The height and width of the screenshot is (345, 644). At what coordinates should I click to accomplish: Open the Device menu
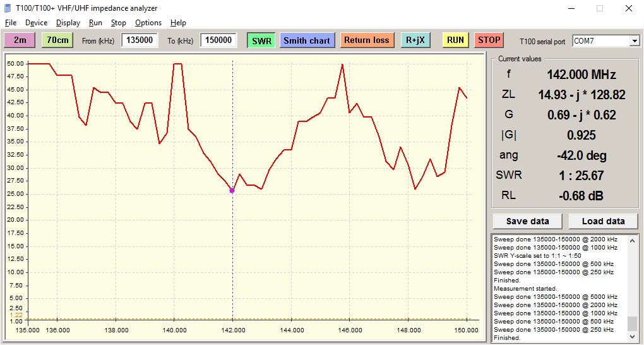pos(36,23)
